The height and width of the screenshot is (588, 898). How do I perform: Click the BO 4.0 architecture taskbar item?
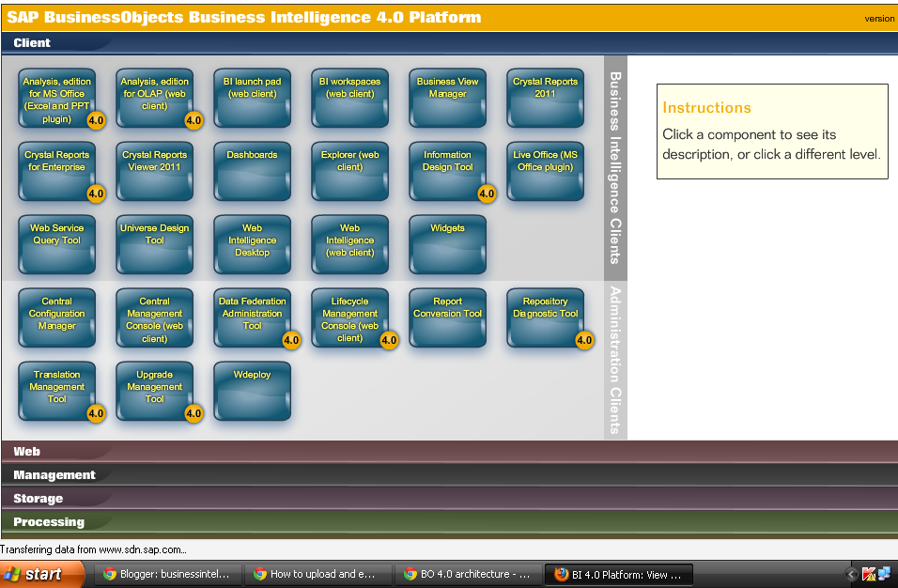click(x=468, y=574)
